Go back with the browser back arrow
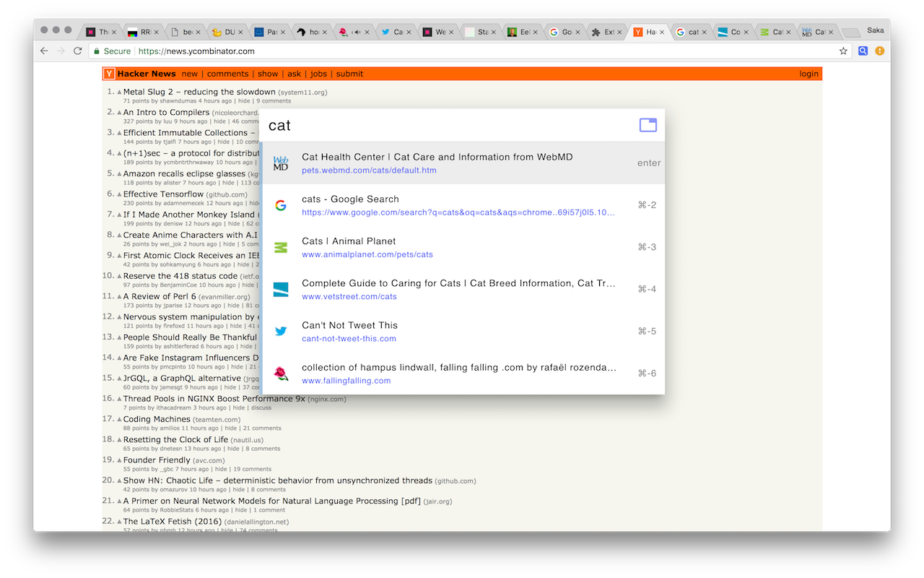The width and height of the screenshot is (924, 578). coord(44,51)
